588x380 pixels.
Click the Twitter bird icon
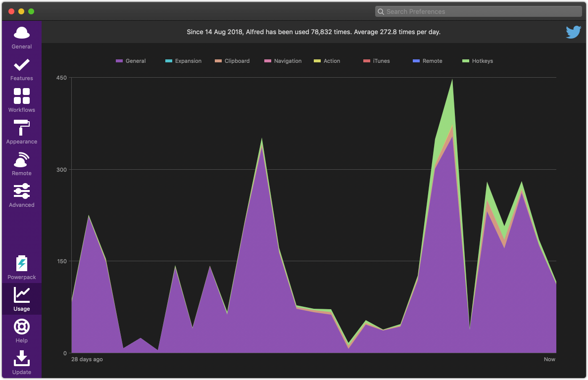(573, 32)
